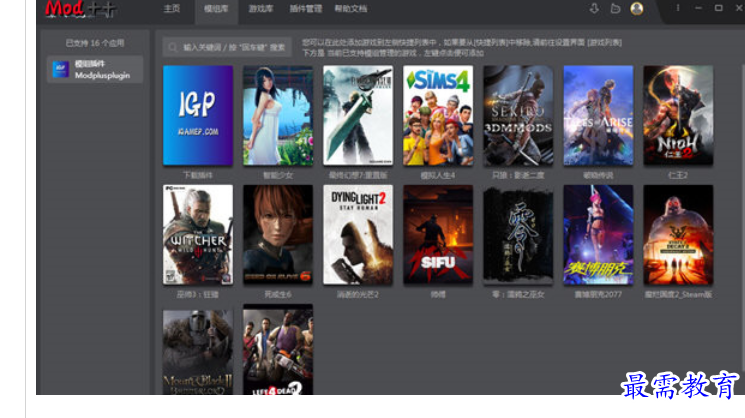745x418 pixels.
Task: Pick the Witcher 3 game cover
Action: (x=198, y=235)
